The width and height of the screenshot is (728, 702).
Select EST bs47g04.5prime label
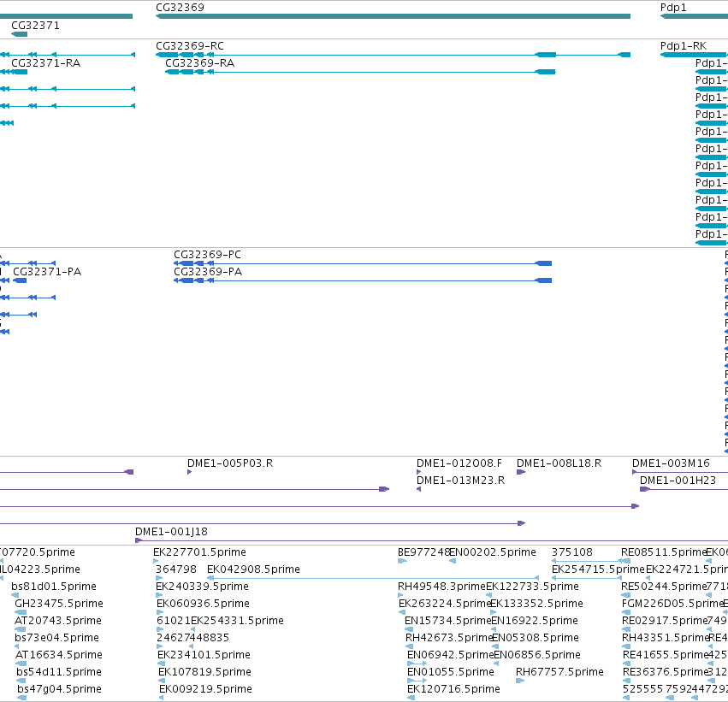tap(59, 689)
